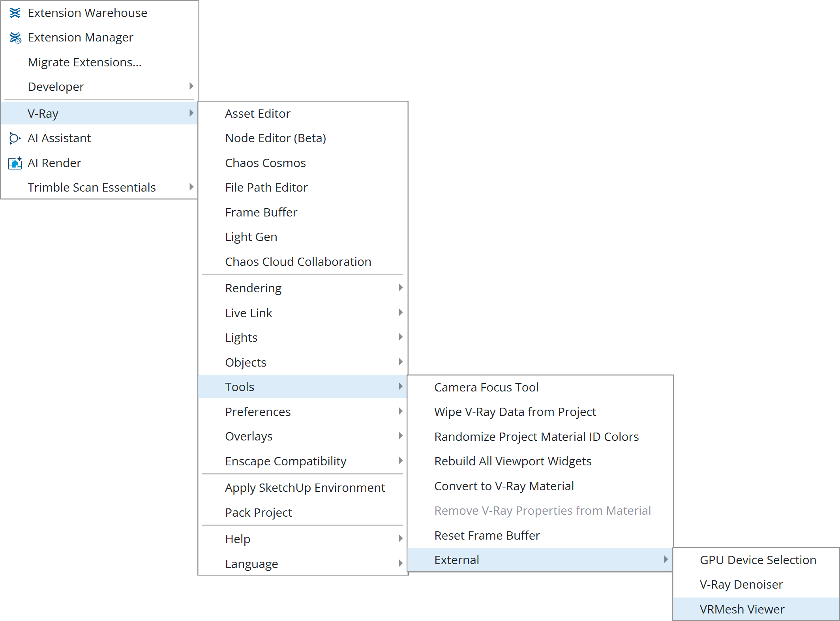This screenshot has width=840, height=621.
Task: Expand the External submenu arrow
Action: pos(666,559)
